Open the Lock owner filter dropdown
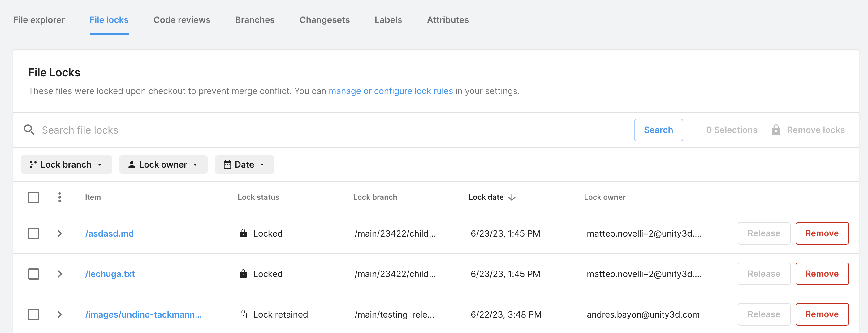 pyautogui.click(x=163, y=165)
